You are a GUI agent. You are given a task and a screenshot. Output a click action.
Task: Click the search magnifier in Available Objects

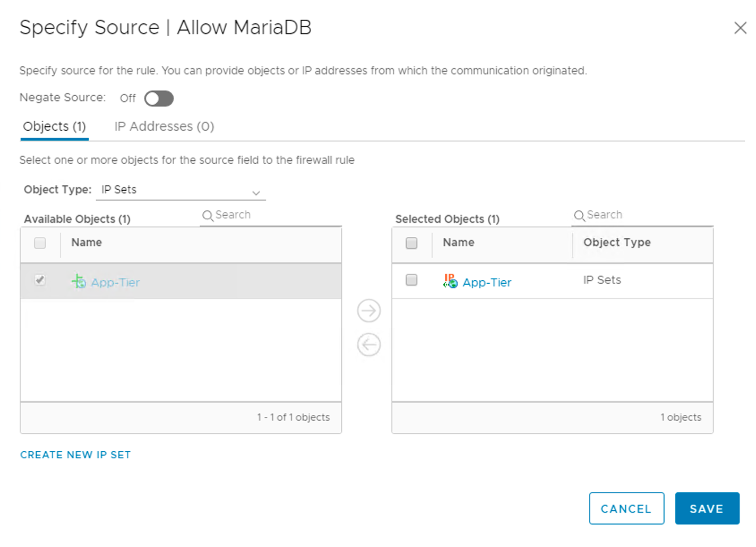(x=207, y=216)
